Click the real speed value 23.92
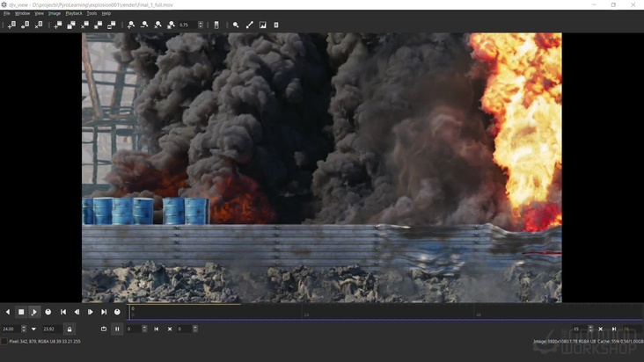The width and height of the screenshot is (644, 362). [x=52, y=329]
